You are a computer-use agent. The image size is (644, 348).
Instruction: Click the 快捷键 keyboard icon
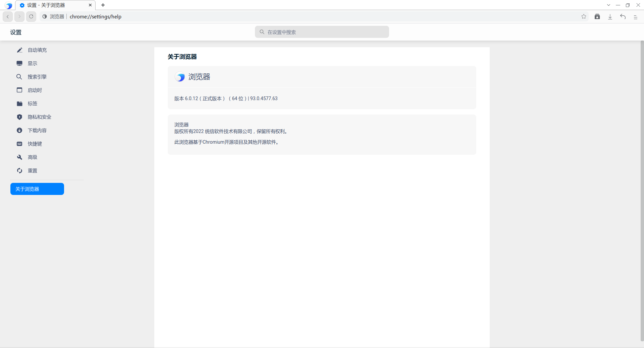pyautogui.click(x=19, y=144)
